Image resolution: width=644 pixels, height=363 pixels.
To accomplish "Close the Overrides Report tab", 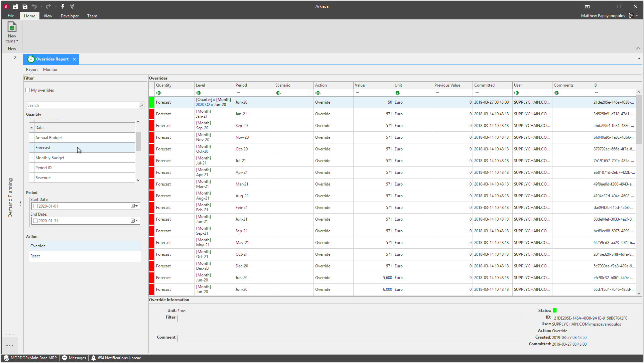I will (x=74, y=59).
